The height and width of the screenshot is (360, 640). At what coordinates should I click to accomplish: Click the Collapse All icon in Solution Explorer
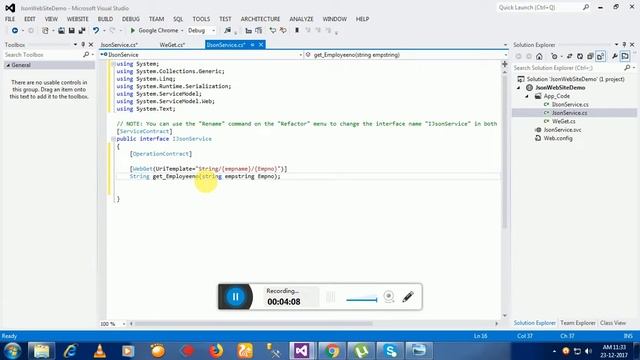click(590, 56)
